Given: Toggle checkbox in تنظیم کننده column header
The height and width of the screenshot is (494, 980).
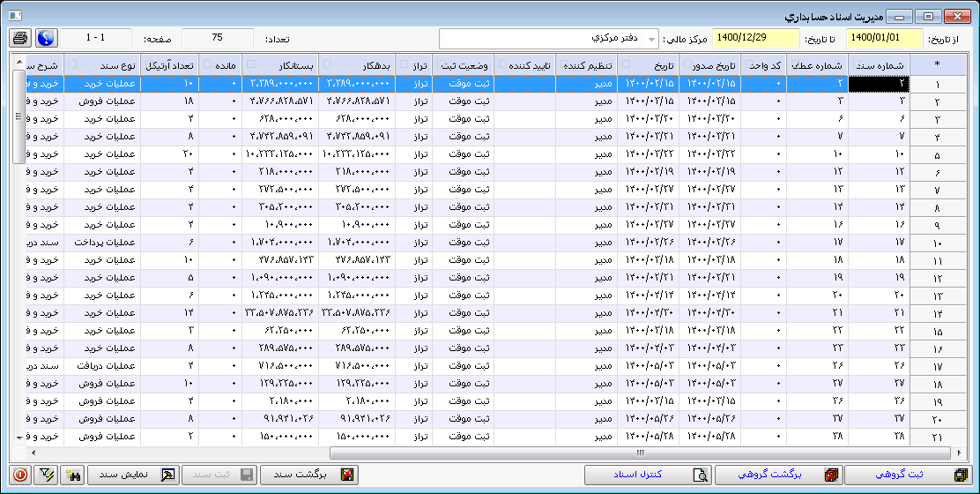Looking at the screenshot, I should (565, 64).
